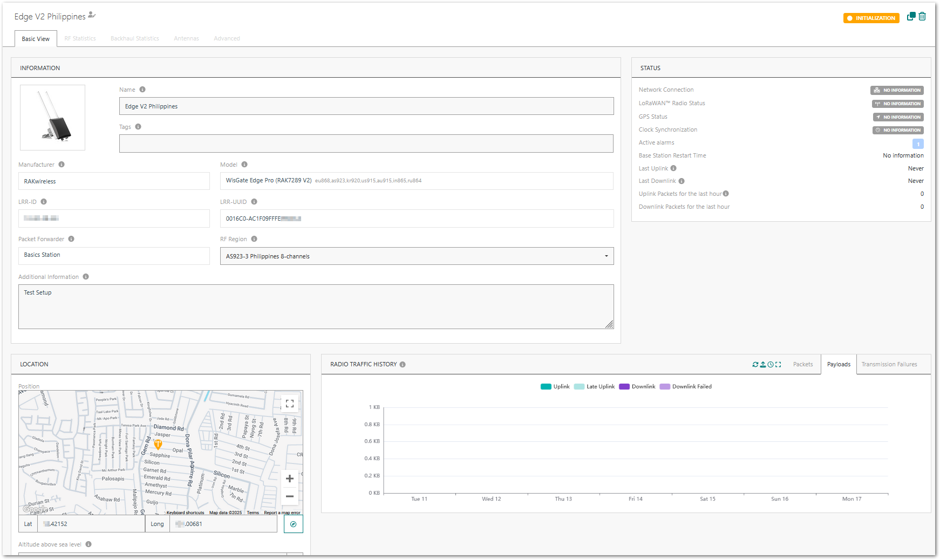The height and width of the screenshot is (560, 940).
Task: Click Network Connection No Information badge
Action: [x=897, y=91]
